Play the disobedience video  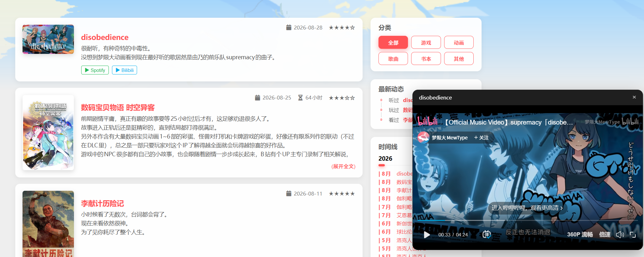coord(427,235)
